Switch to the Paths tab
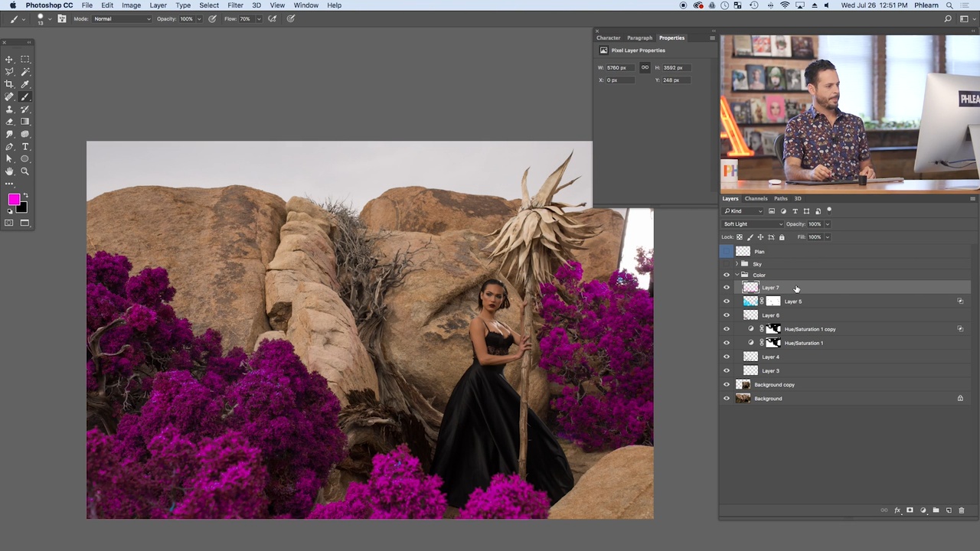980x551 pixels. 780,199
